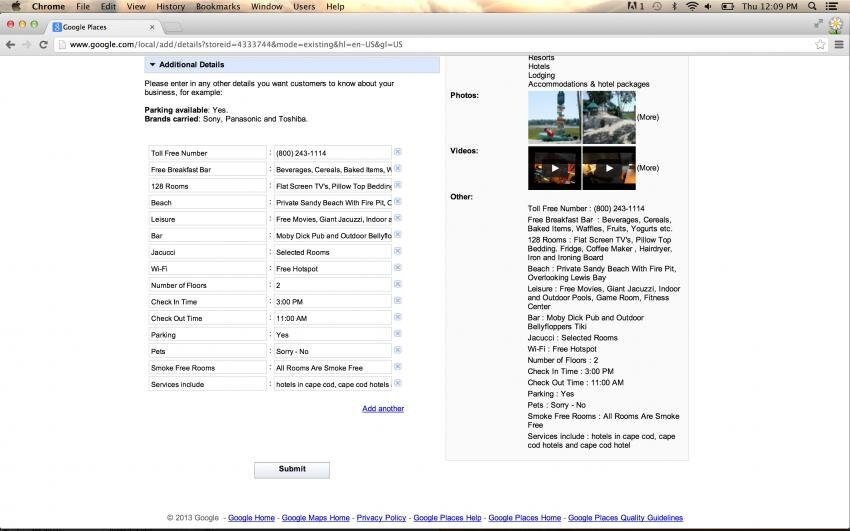Click More next to Photos
850x531 pixels.
(648, 117)
